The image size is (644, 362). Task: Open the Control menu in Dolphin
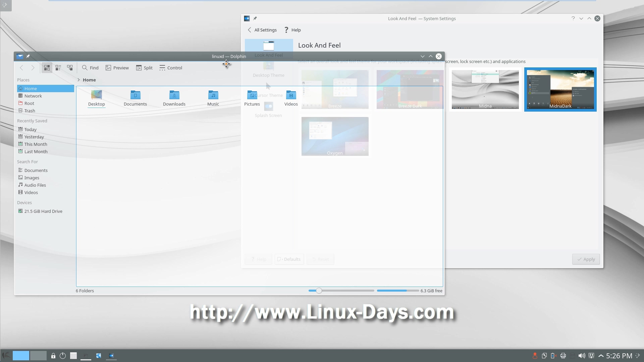point(171,68)
